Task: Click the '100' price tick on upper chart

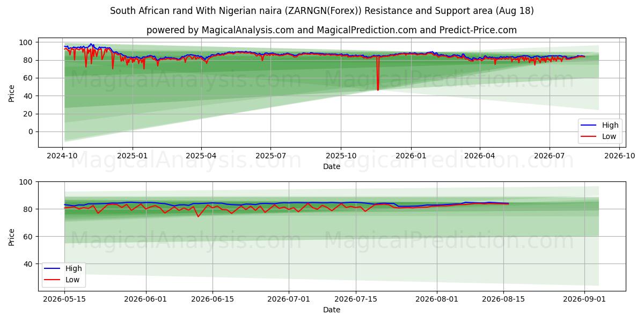Action: click(x=27, y=42)
